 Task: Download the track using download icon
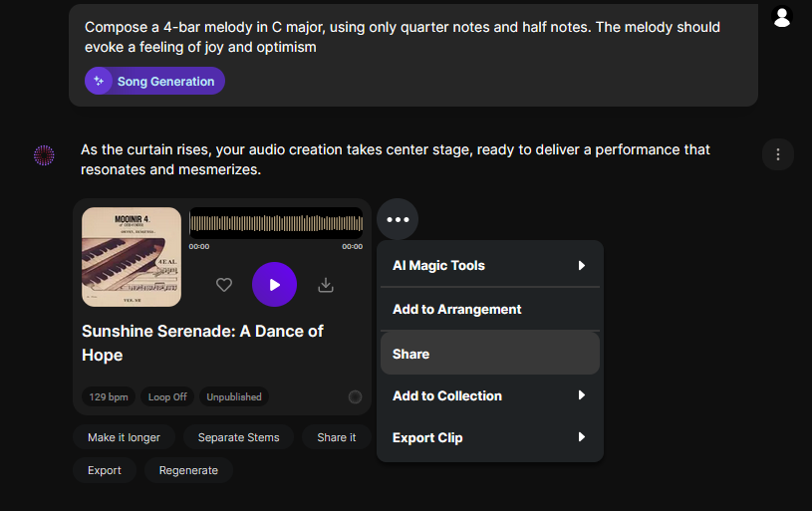click(326, 285)
